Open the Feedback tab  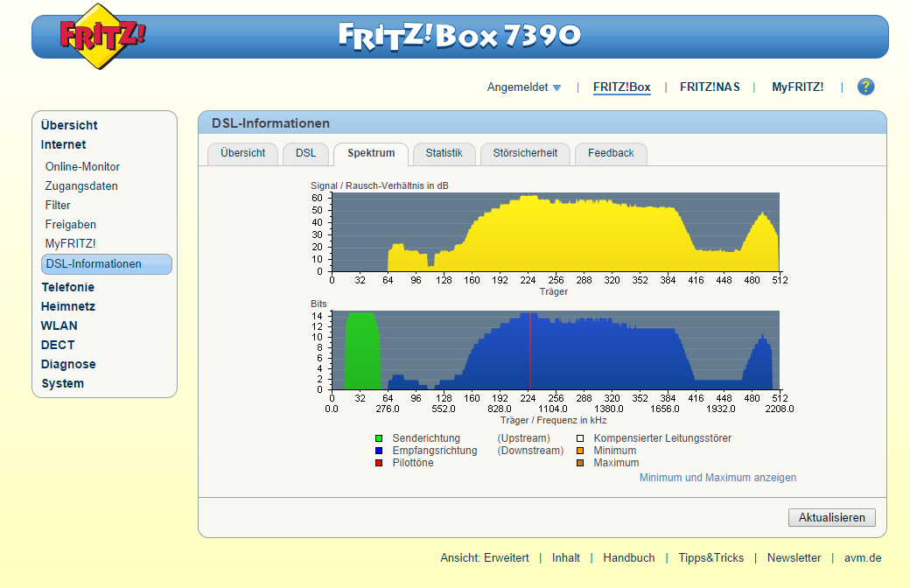(x=611, y=153)
